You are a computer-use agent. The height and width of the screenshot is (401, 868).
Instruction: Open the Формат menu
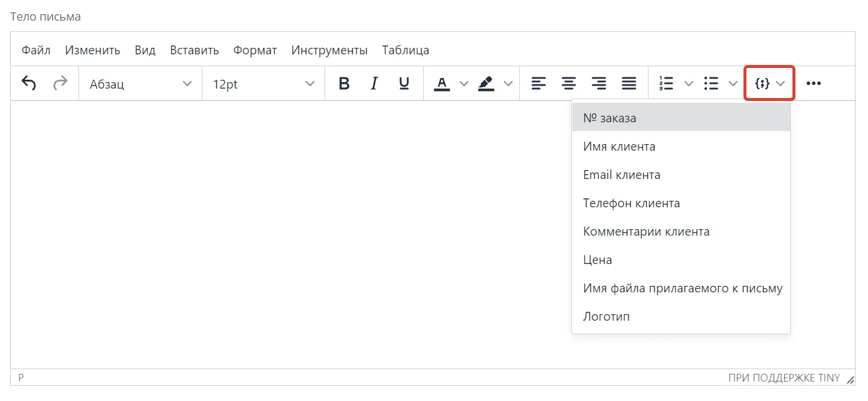click(255, 50)
